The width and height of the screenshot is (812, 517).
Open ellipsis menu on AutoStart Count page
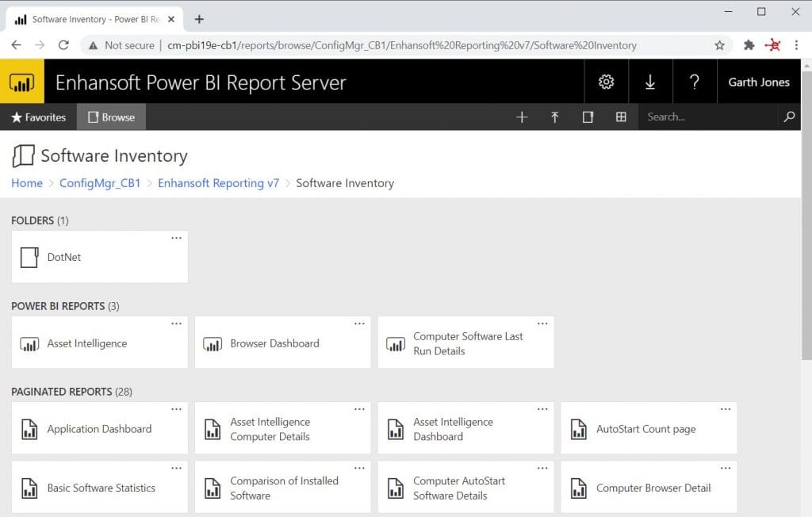coord(726,408)
